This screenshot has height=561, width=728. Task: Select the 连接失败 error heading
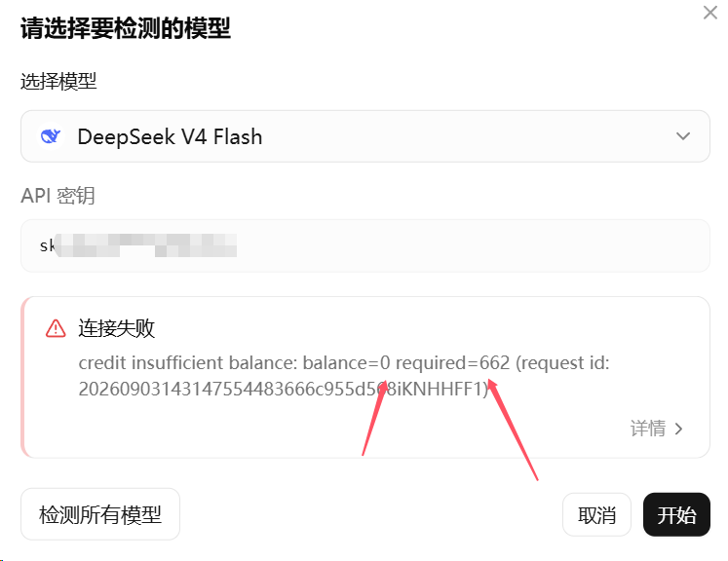point(116,328)
